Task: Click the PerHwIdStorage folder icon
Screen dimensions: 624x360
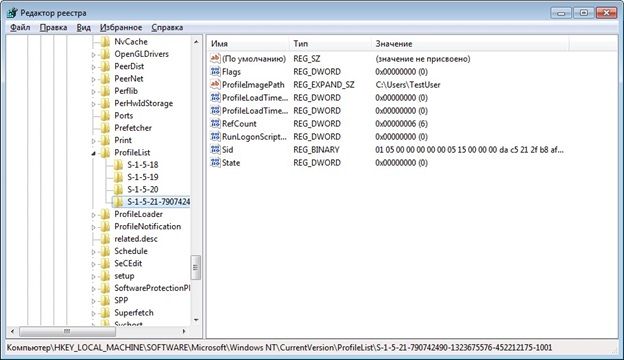Action: click(x=105, y=103)
